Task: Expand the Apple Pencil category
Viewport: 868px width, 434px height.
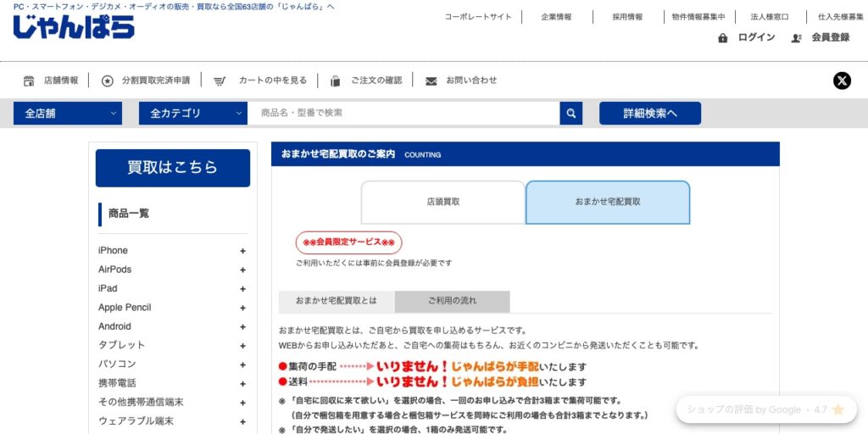Action: (x=242, y=308)
